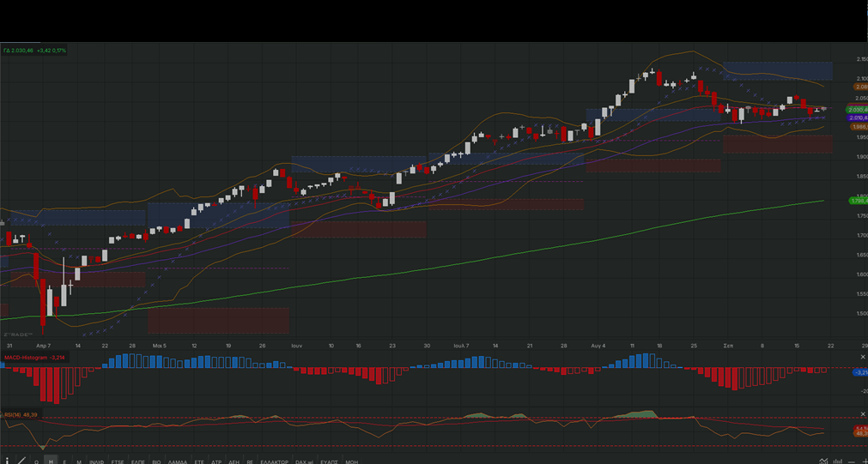
Task: Load the ΒΙΟ symbol shortcut
Action: pos(156,461)
